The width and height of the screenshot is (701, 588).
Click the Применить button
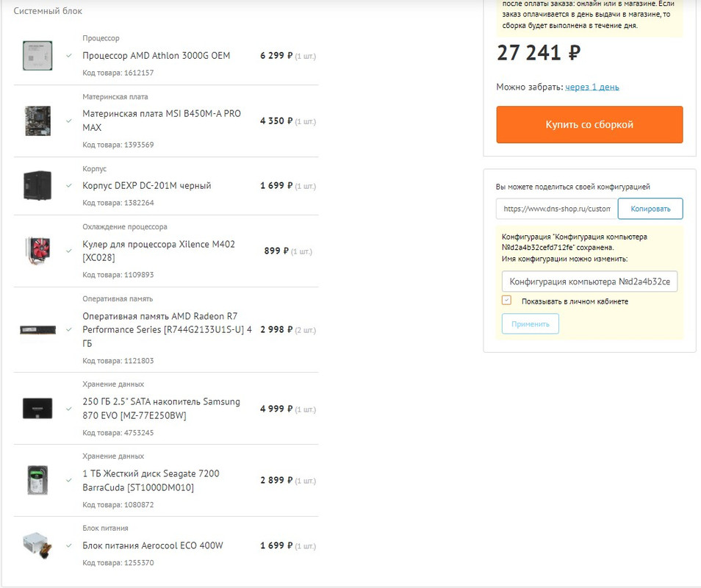pos(531,323)
